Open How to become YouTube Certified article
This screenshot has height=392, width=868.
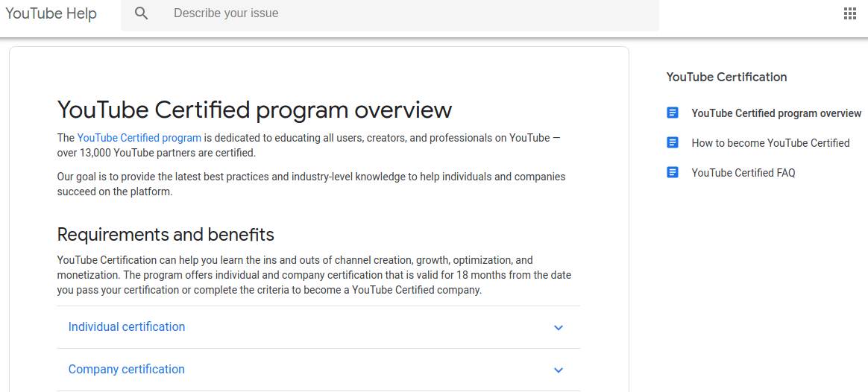770,143
